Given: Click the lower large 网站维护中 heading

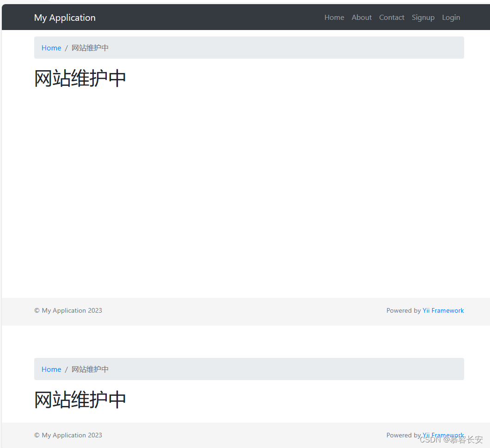Looking at the screenshot, I should [80, 400].
